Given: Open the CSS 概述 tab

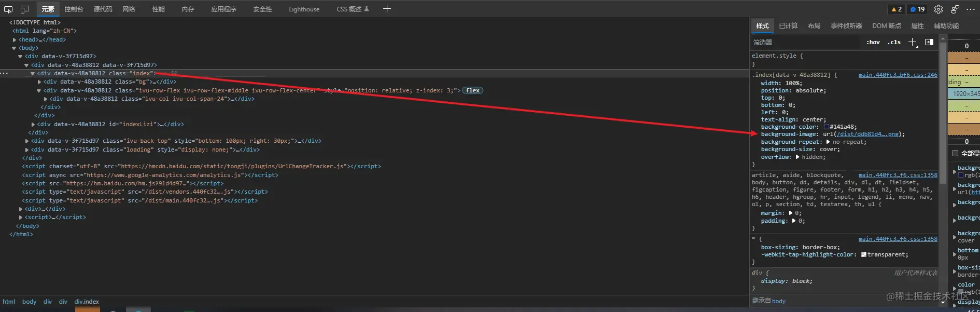Looking at the screenshot, I should 353,9.
